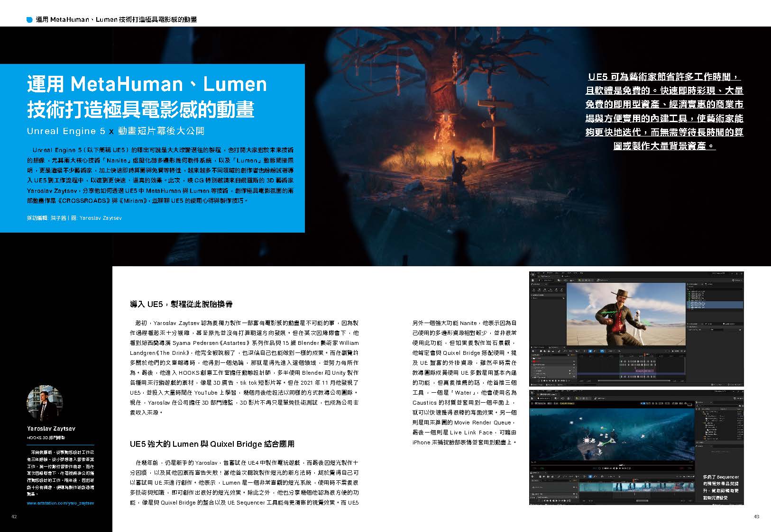771x532 pixels.
Task: Click the Settings gear in upper editor toolbar
Action: [x=736, y=280]
